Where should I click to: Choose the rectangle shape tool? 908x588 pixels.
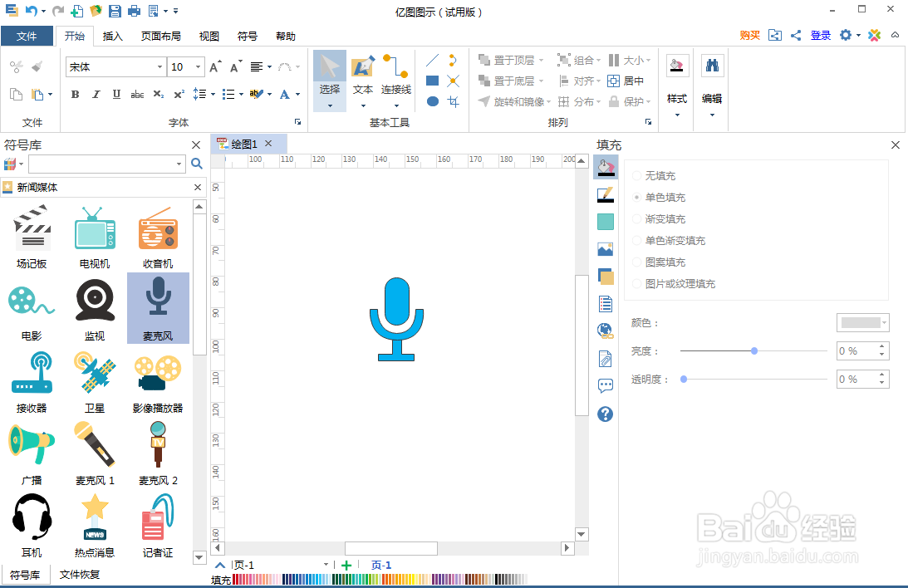[432, 81]
